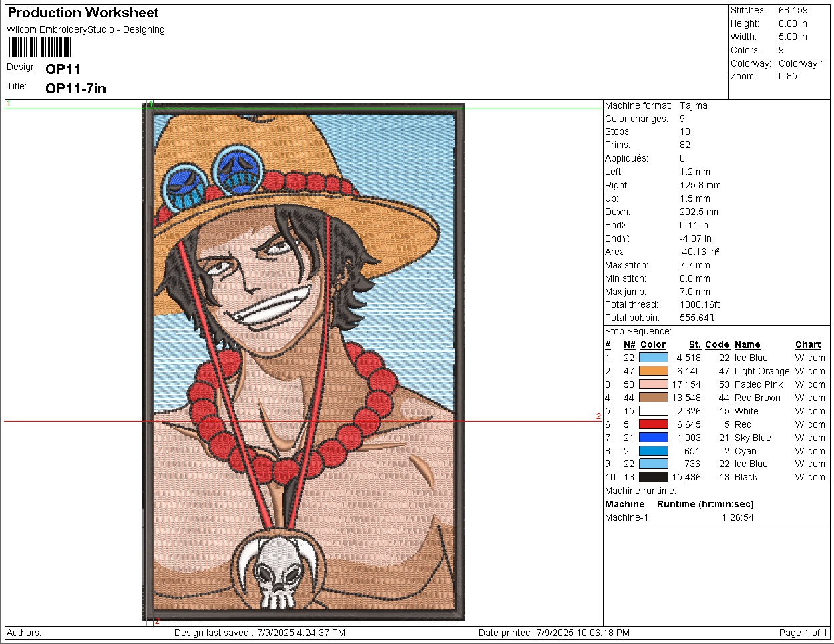Click the height value '8.03 in'

[x=793, y=23]
